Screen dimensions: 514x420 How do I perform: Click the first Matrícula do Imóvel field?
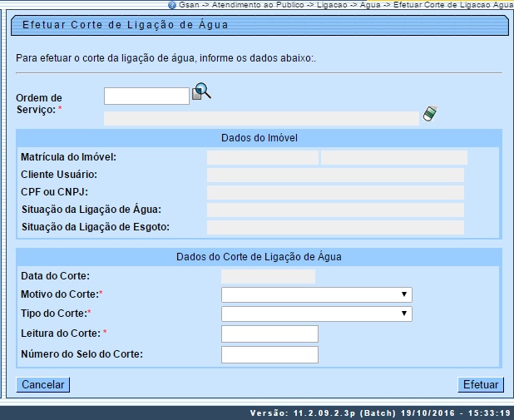(262, 157)
